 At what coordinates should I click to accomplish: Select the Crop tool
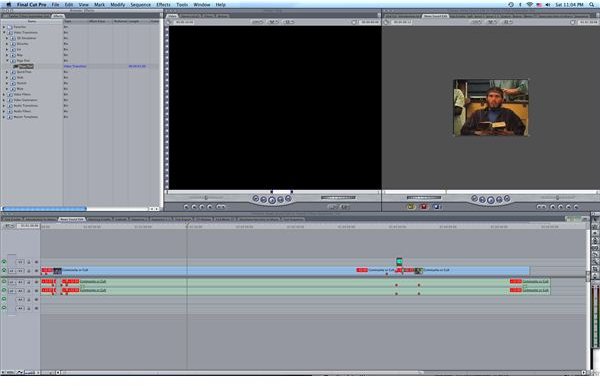(595, 269)
